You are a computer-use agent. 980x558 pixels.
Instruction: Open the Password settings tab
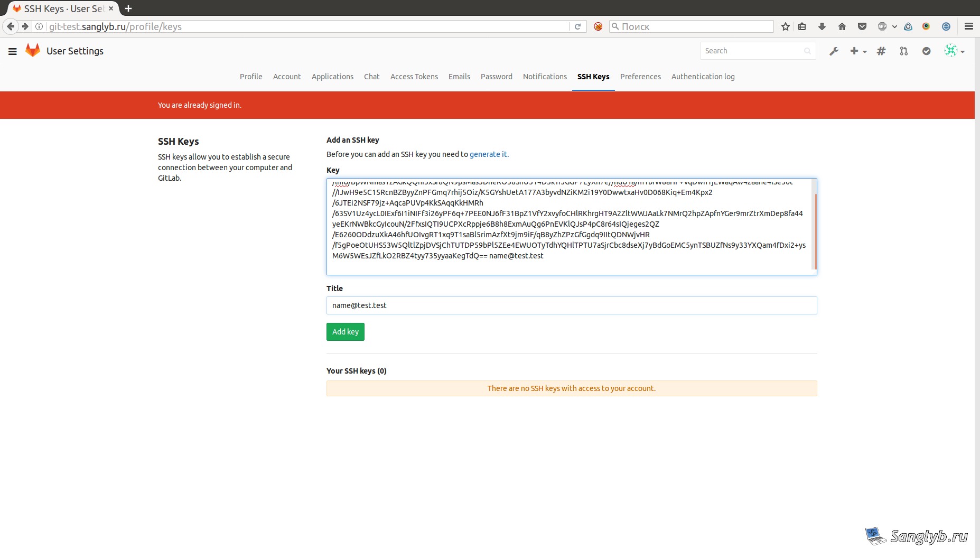coord(497,77)
